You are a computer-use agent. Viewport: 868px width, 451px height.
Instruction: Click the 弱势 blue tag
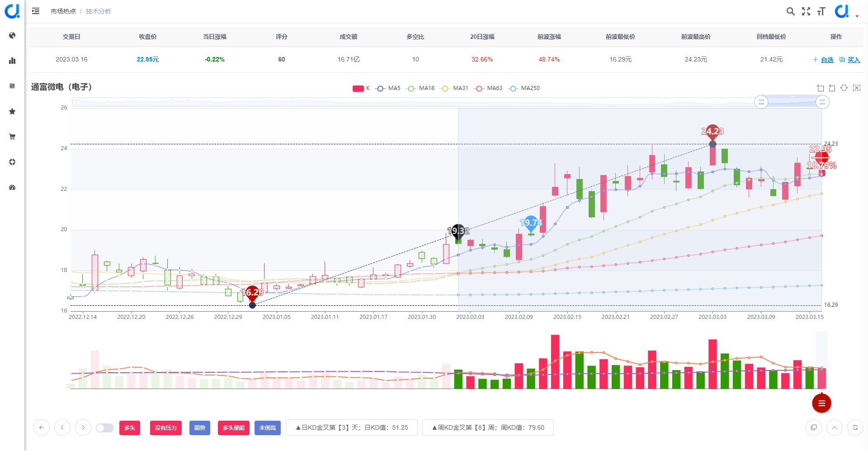(x=200, y=428)
